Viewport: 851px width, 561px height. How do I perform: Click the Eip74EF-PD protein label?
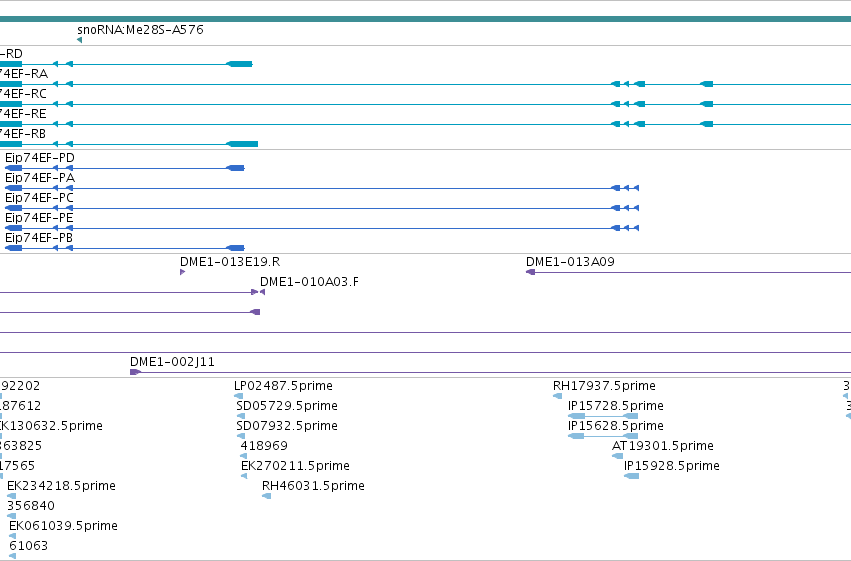coord(40,158)
